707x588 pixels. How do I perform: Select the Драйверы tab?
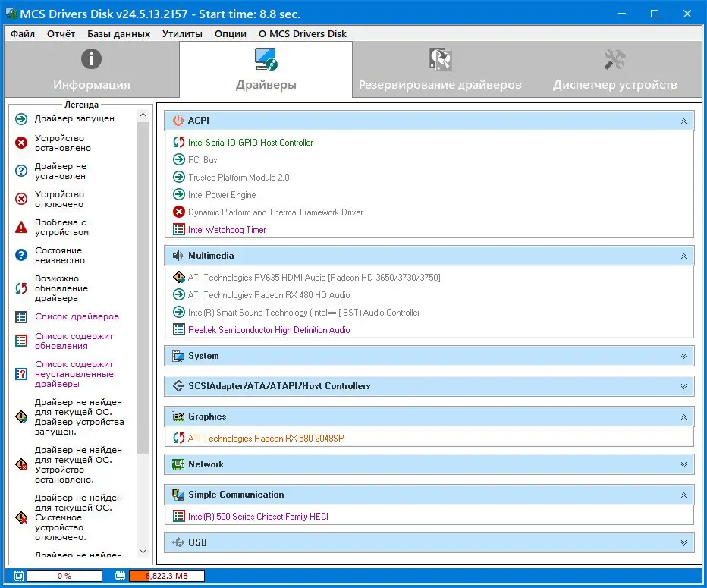(x=266, y=70)
